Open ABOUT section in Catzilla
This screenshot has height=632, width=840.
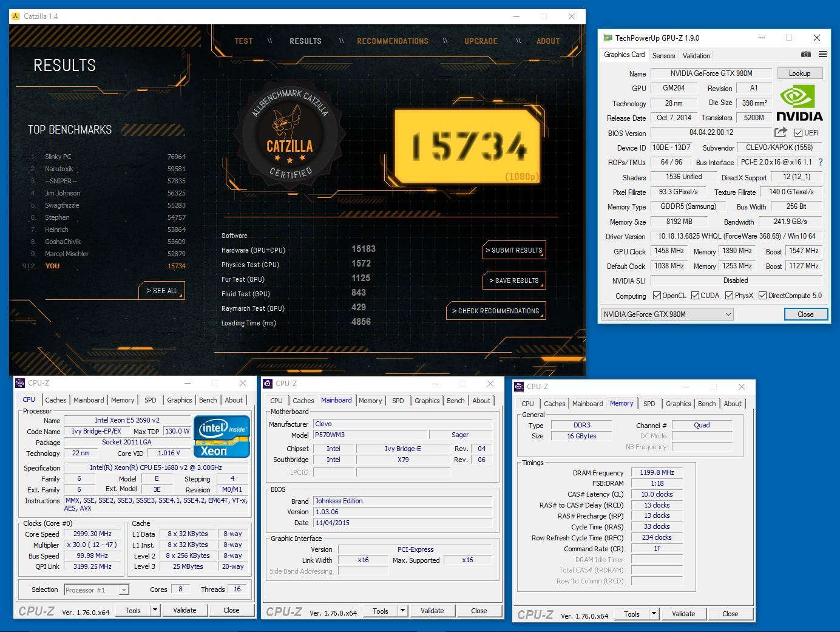click(548, 41)
